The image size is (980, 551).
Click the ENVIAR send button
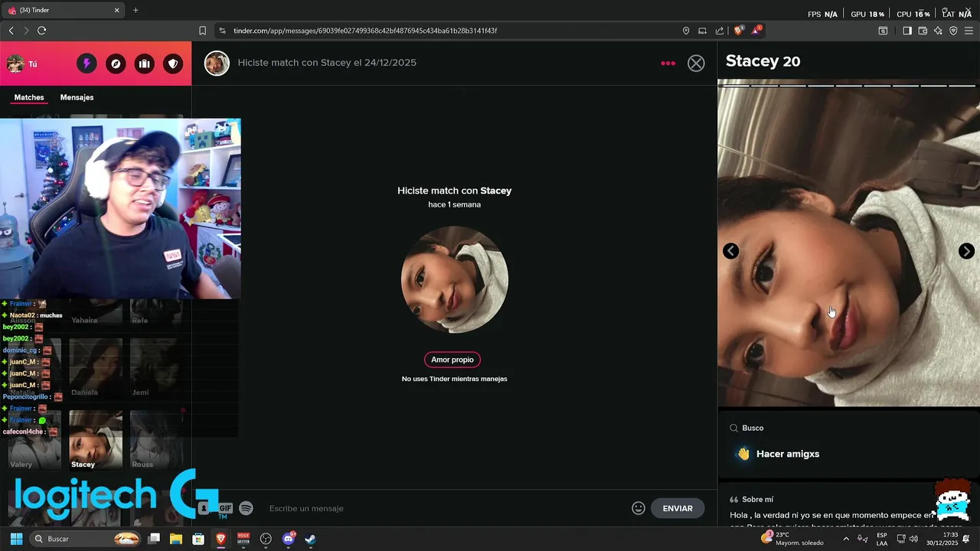click(678, 508)
